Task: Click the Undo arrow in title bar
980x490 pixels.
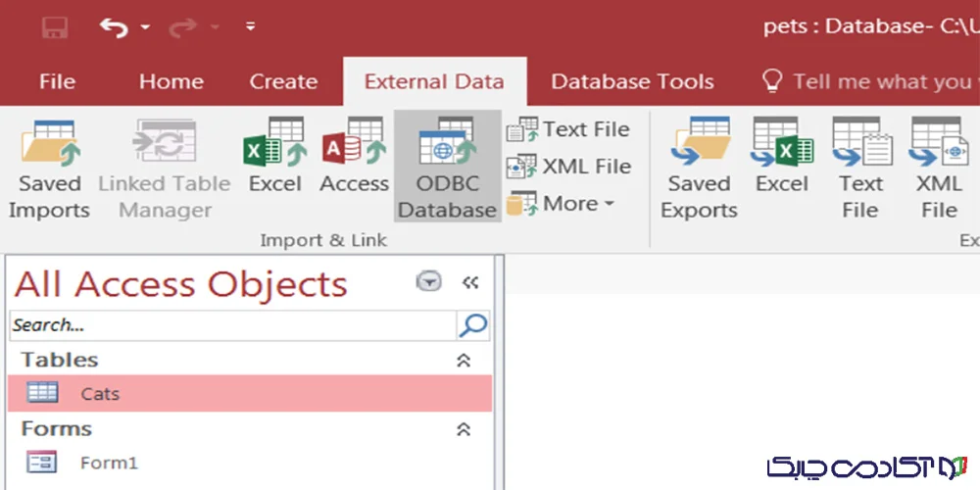Action: (114, 27)
